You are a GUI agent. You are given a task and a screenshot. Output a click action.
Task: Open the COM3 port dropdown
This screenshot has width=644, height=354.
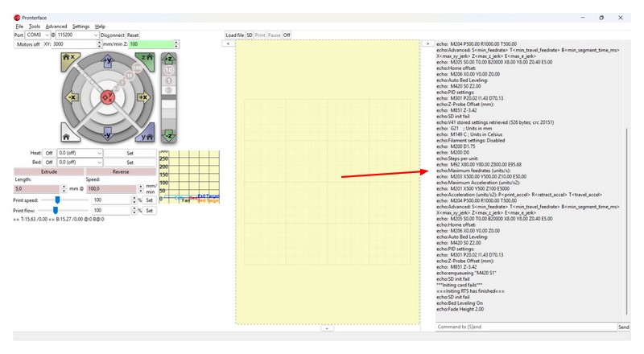click(46, 35)
